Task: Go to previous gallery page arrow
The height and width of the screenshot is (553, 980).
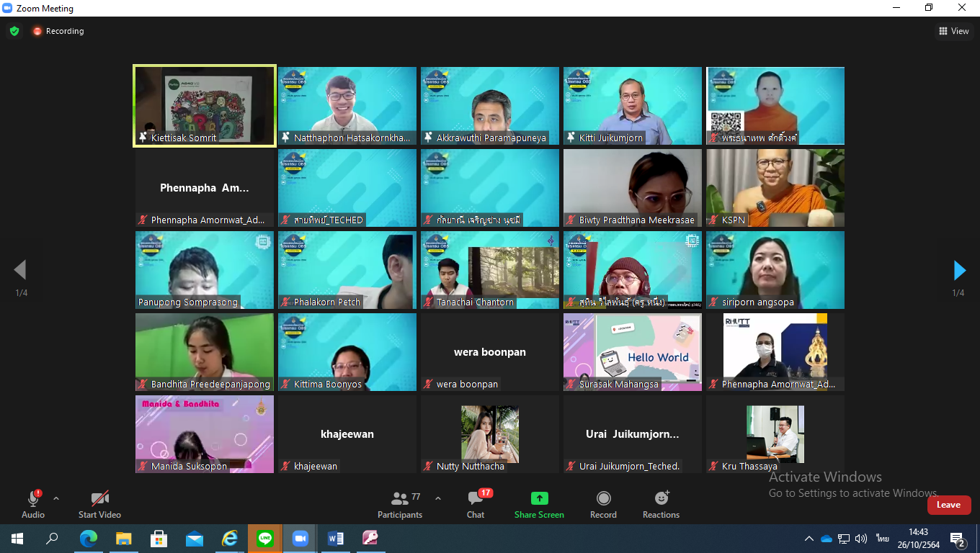Action: pyautogui.click(x=20, y=270)
